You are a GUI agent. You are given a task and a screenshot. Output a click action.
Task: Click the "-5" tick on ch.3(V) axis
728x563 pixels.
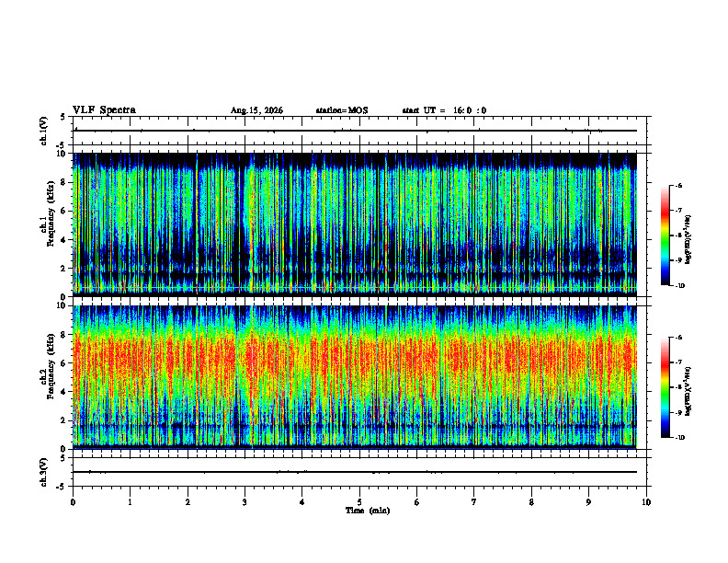[x=62, y=487]
